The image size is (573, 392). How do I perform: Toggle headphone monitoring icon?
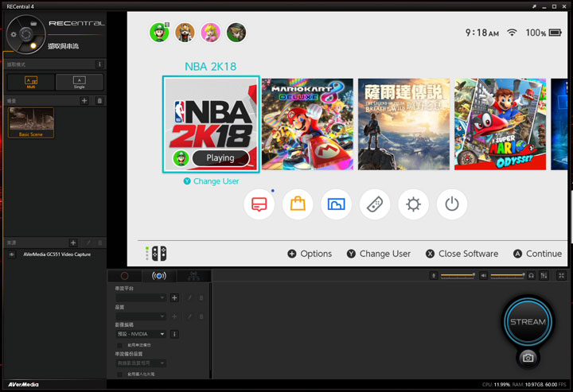click(x=532, y=276)
